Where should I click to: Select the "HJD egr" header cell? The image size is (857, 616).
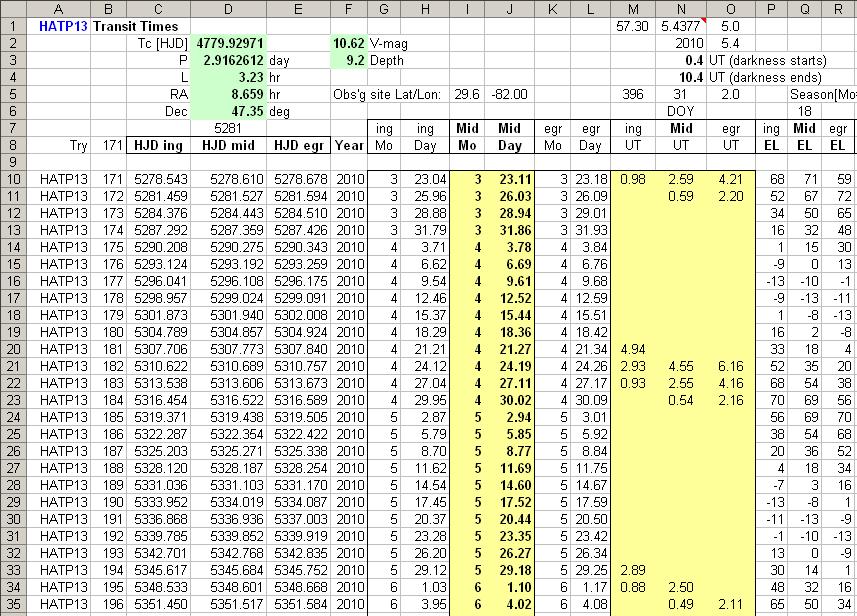click(298, 145)
